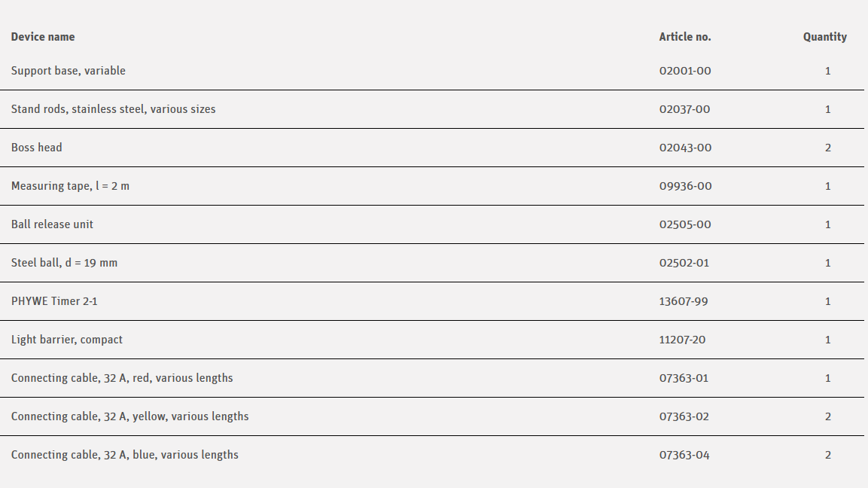
Task: Click article number 02001-00
Action: 685,71
